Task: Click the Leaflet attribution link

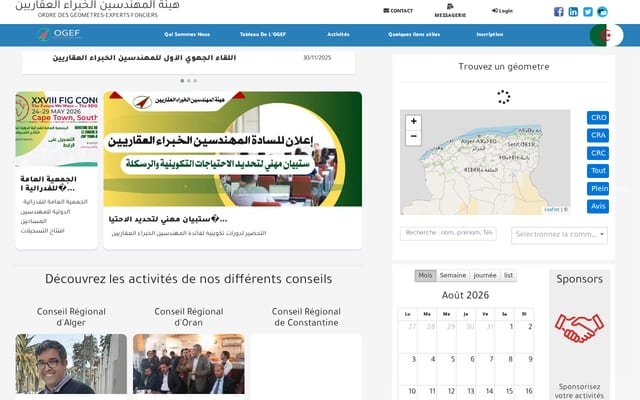Action: pos(551,209)
